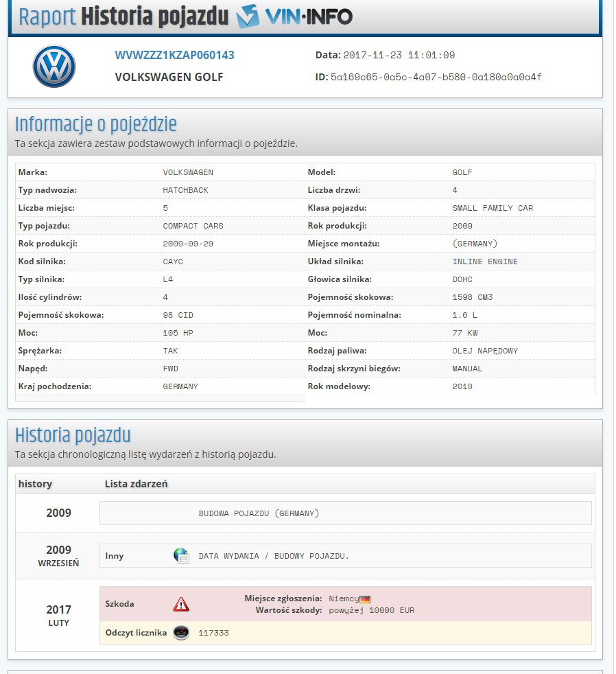Image resolution: width=616 pixels, height=674 pixels.
Task: Click the 'Rodzaj skrzyni biegów:' label
Action: [x=354, y=369]
